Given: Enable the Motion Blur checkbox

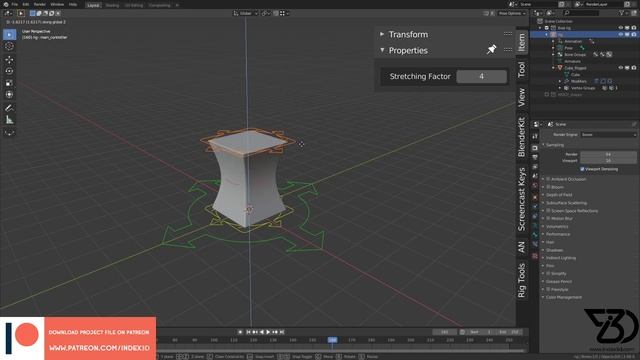Looking at the screenshot, I should click(548, 218).
